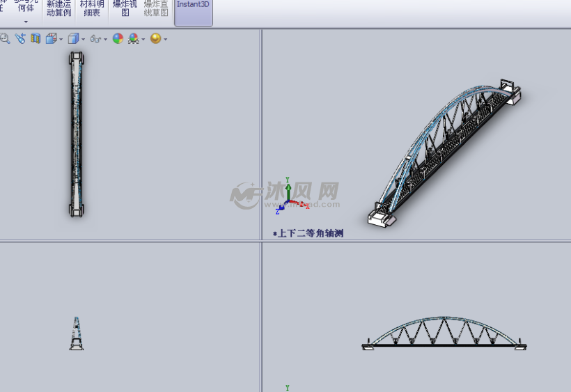The height and width of the screenshot is (392, 571).
Task: Click the 新建运动算例 button
Action: click(x=58, y=9)
